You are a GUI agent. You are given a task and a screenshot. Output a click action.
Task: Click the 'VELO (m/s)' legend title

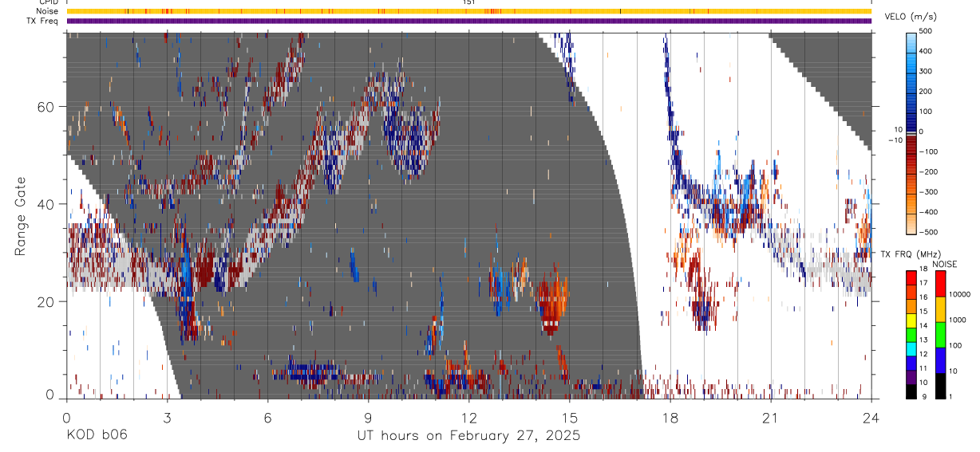point(910,16)
